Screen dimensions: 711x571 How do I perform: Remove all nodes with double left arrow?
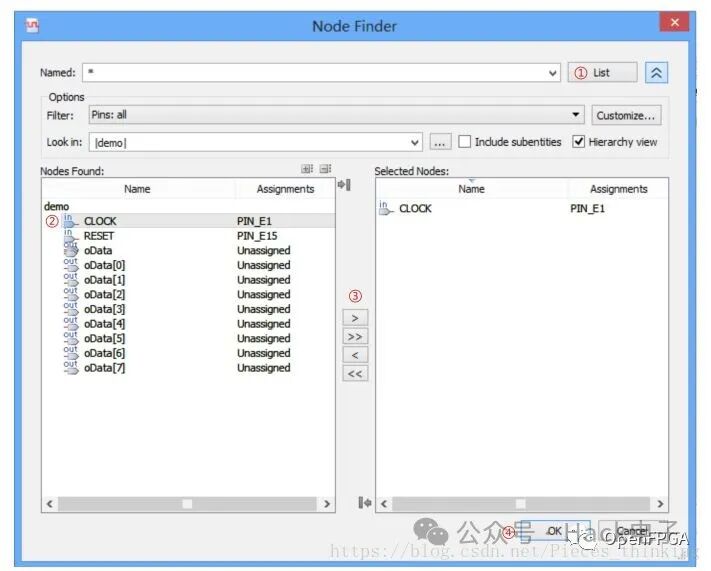tap(355, 373)
